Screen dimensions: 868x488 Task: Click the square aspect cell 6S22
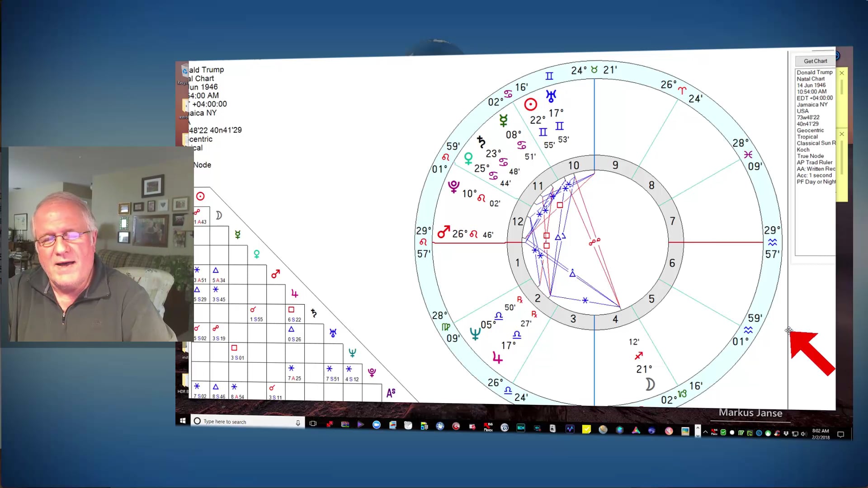pos(294,314)
